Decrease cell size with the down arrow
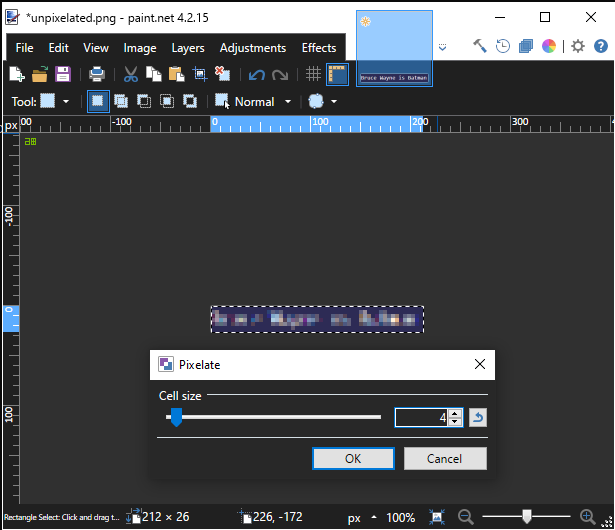 point(455,422)
